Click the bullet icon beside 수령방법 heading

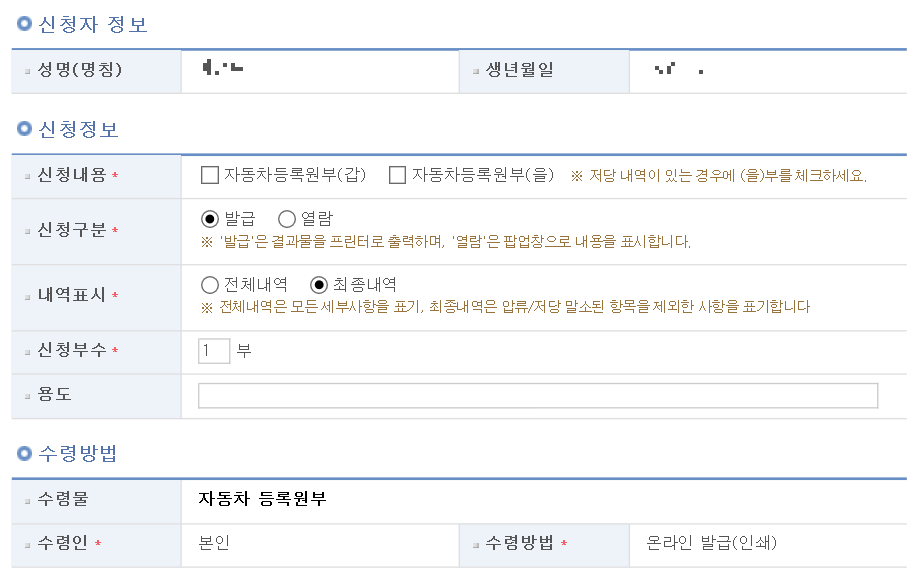coord(25,453)
